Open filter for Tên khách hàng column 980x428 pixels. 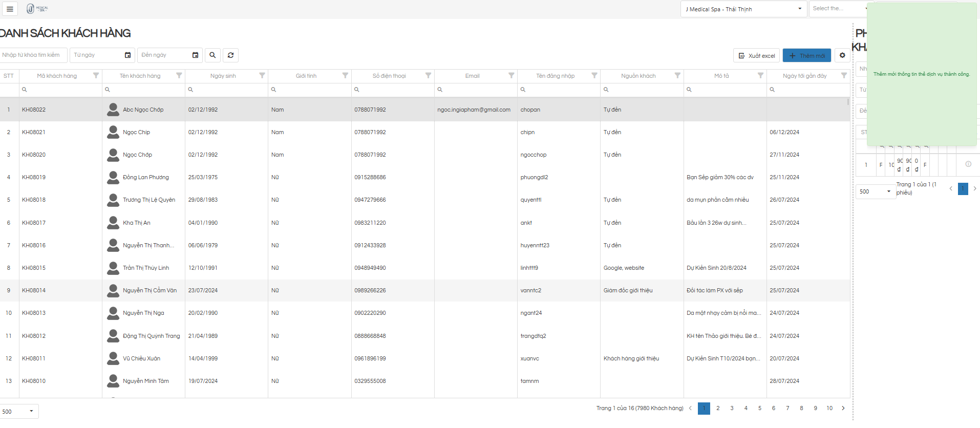click(x=179, y=76)
